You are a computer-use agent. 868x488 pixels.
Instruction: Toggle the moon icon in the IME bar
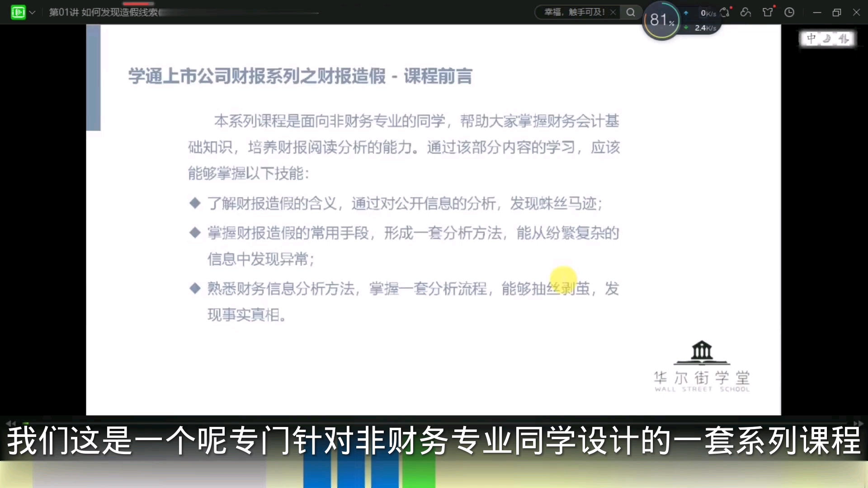[827, 39]
